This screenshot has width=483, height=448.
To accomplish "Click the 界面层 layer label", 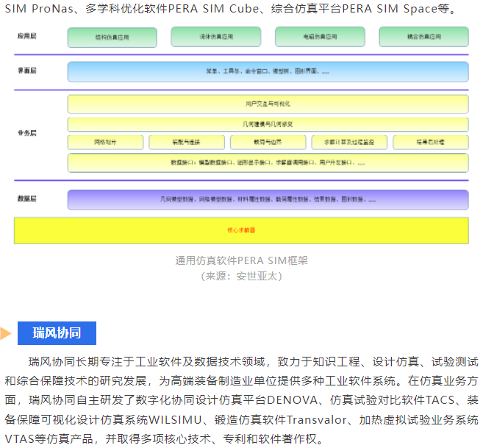I will pos(26,71).
